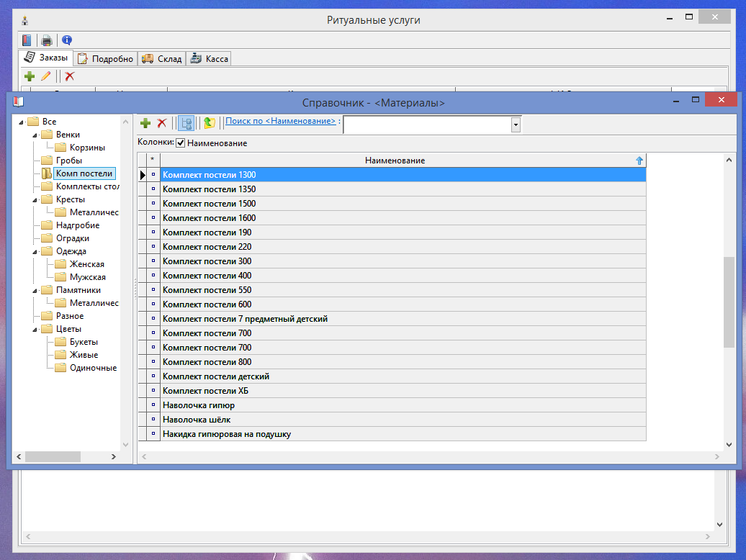
Task: Select the Гробы folder icon
Action: click(x=47, y=161)
